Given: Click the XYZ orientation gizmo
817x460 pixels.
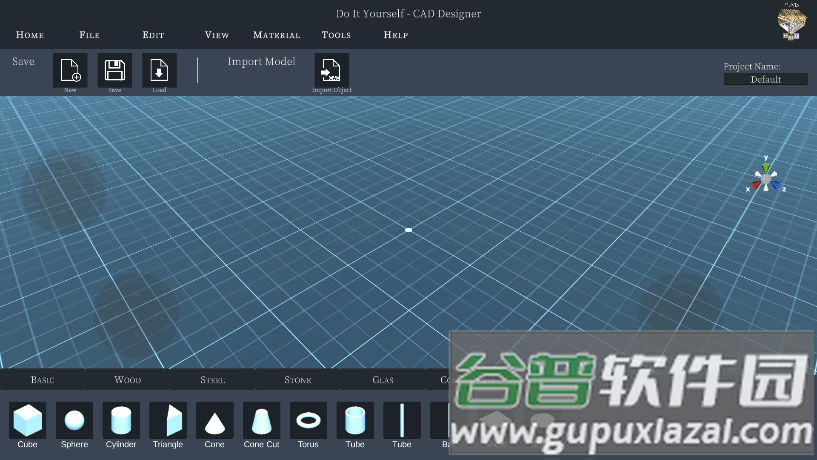Looking at the screenshot, I should 766,177.
